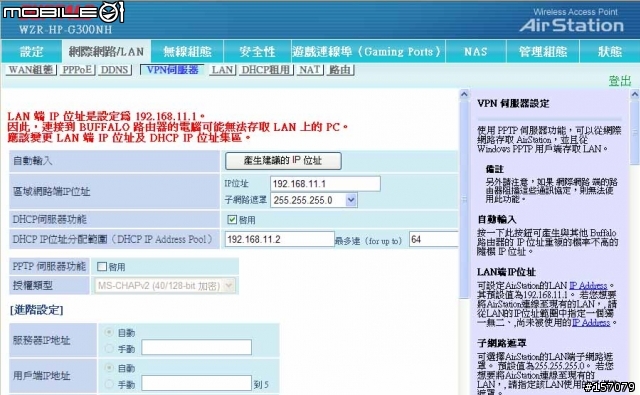640x395 pixels.
Task: Click IP Address link in first LAN端IP位址 help sentence
Action: click(588, 286)
